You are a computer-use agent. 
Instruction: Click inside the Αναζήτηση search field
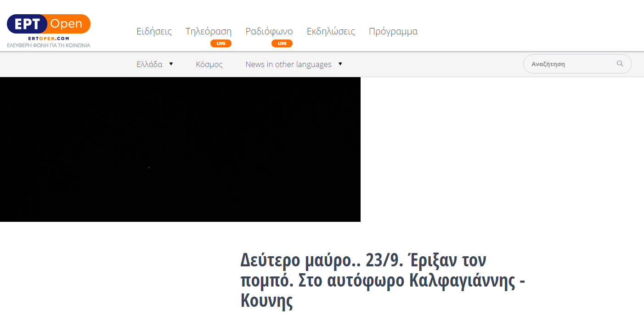point(570,63)
